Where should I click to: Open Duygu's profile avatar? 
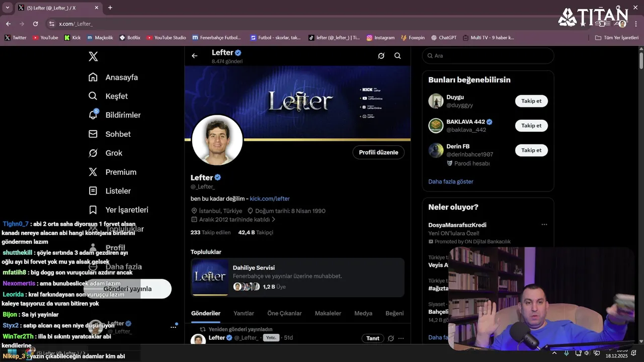click(436, 101)
